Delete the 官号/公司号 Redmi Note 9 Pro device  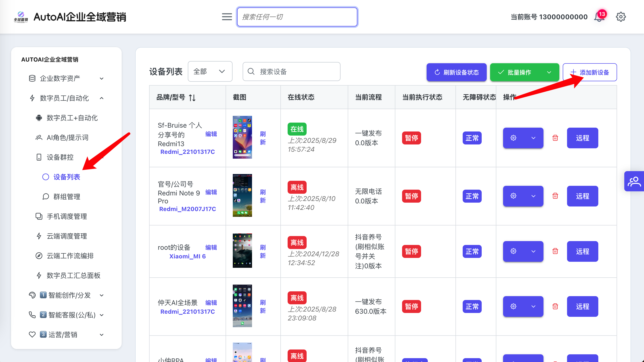555,196
